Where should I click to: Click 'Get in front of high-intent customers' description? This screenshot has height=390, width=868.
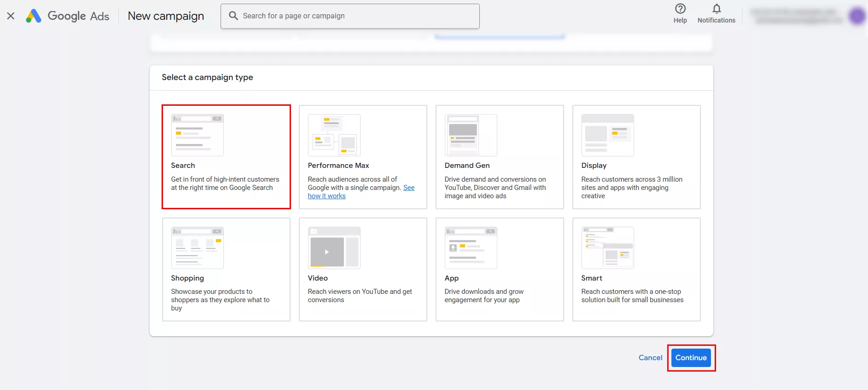click(225, 184)
